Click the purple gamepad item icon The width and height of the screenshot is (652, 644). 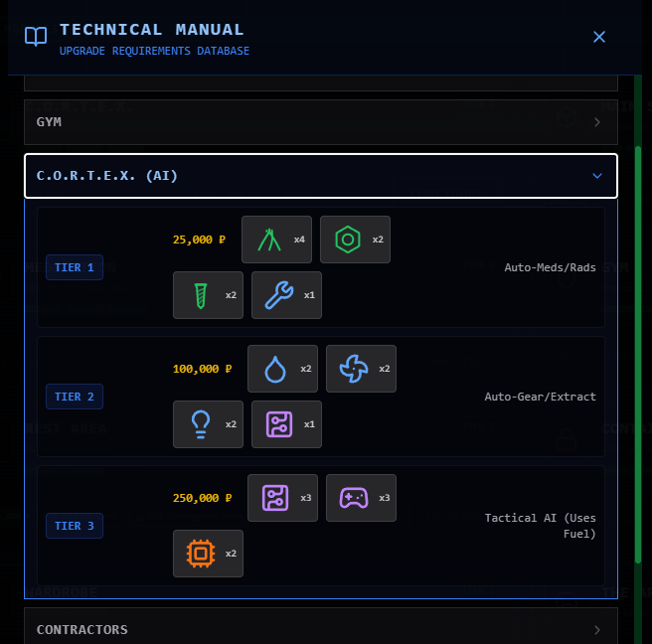352,498
